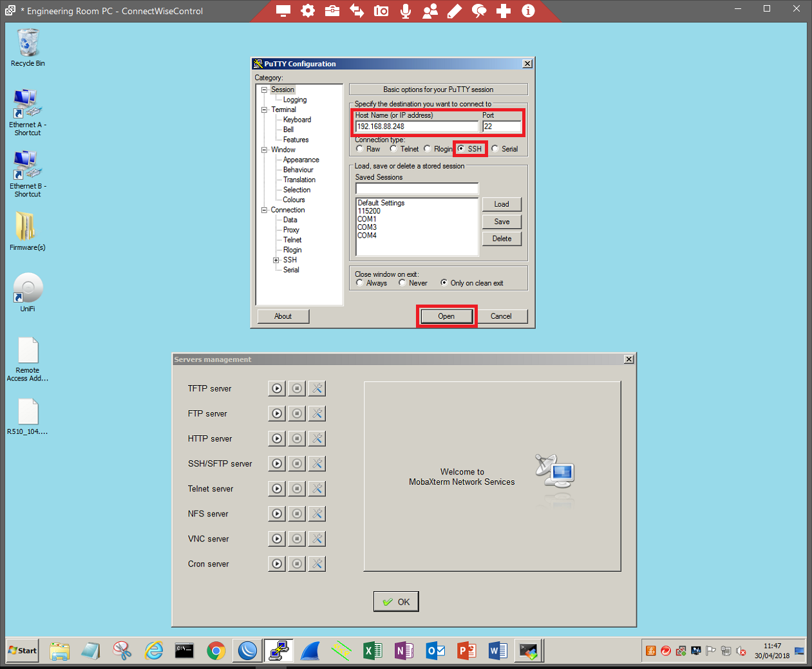Open the Logging category item
Screen dimensions: 812x669
pos(294,100)
